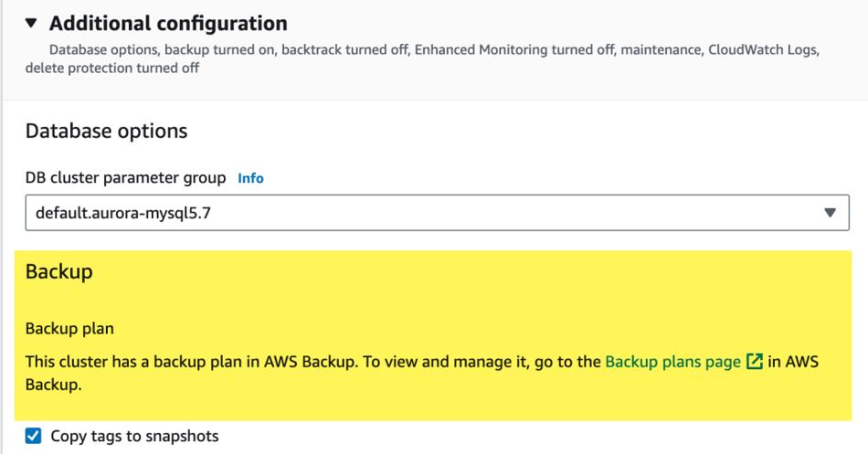Click the 'Database options, backup turned on' summary text
The height and width of the screenshot is (454, 868).
tap(162, 50)
